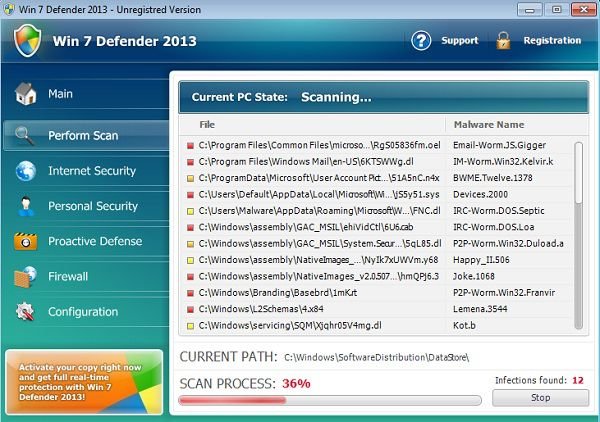The height and width of the screenshot is (422, 600).
Task: Switch to the Firewall section
Action: [86, 277]
